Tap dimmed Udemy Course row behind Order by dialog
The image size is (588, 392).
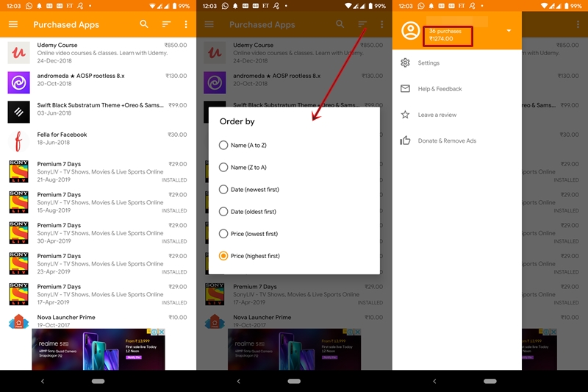click(x=294, y=52)
